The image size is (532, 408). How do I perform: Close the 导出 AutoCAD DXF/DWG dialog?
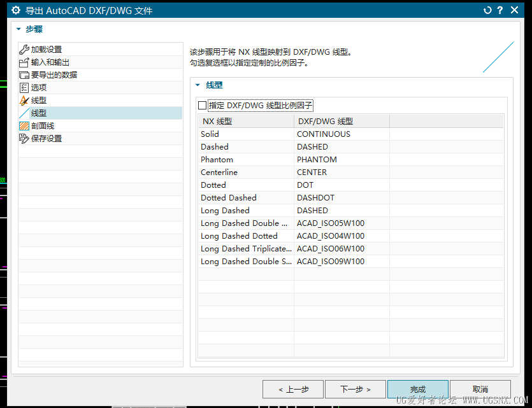pyautogui.click(x=514, y=10)
